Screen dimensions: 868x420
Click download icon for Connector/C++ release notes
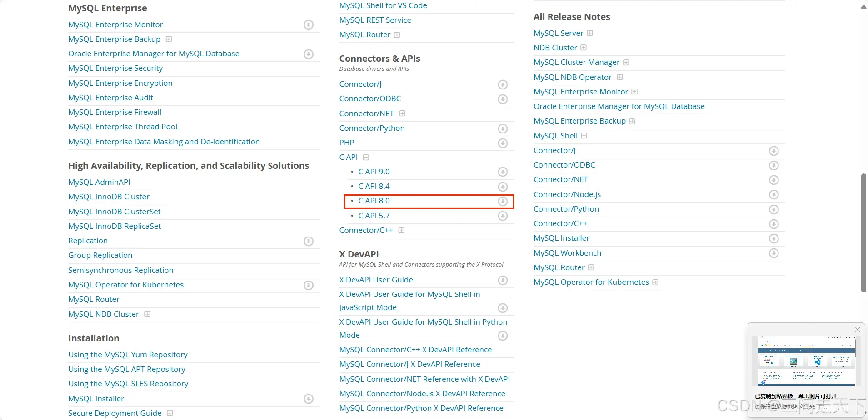coord(774,224)
